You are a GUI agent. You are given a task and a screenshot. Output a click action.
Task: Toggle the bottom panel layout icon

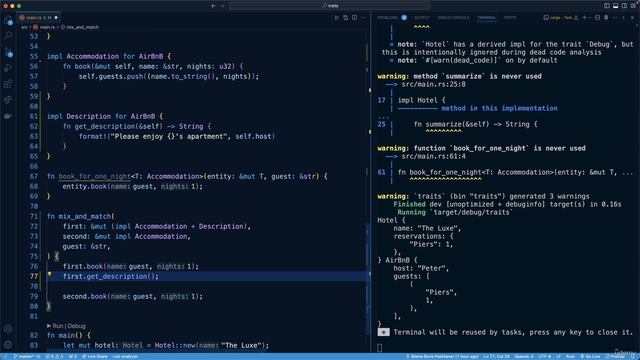click(616, 6)
